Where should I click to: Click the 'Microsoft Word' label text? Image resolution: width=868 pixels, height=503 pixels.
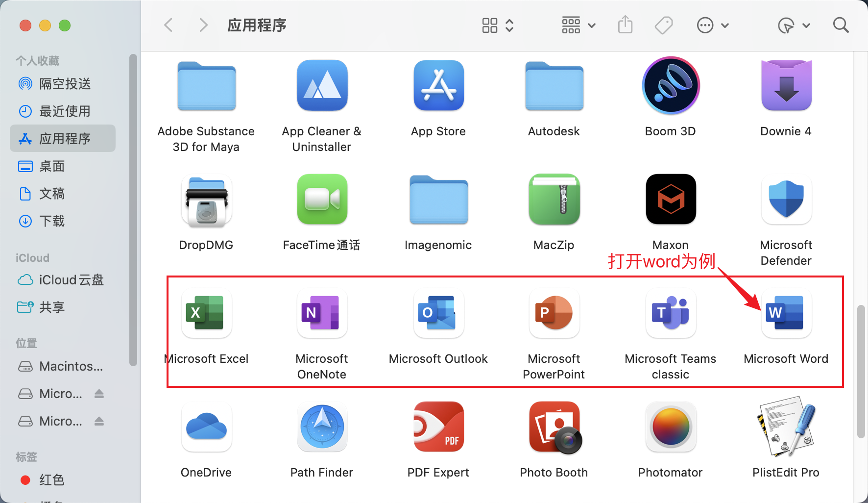pyautogui.click(x=786, y=359)
